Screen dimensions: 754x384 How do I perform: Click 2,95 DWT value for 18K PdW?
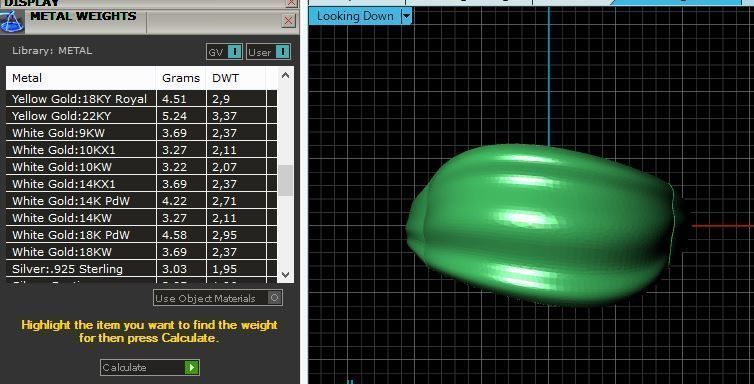tap(225, 235)
